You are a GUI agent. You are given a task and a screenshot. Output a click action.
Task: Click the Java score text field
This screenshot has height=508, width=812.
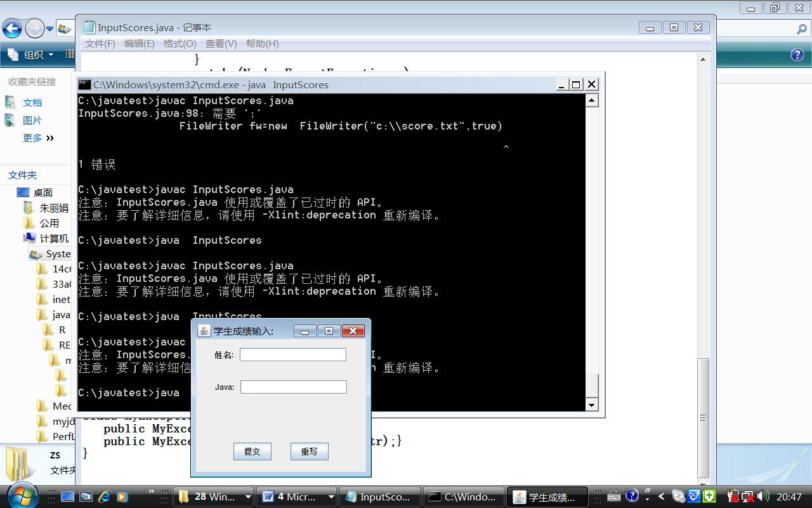click(294, 387)
